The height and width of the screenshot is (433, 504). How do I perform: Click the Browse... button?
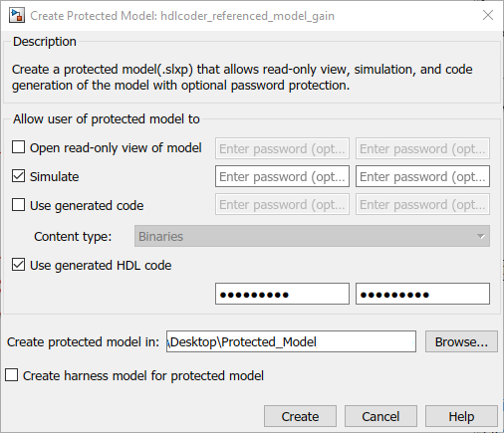461,341
